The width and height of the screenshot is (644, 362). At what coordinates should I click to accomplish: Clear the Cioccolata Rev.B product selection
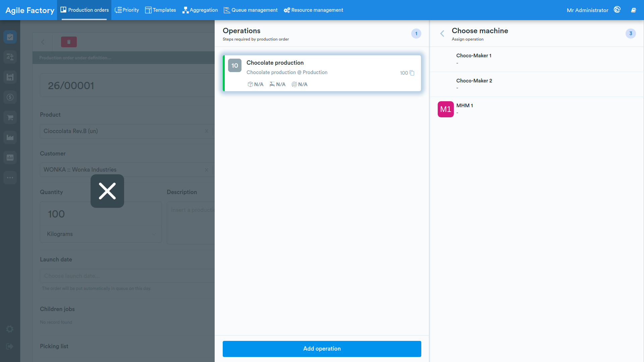pos(207,131)
